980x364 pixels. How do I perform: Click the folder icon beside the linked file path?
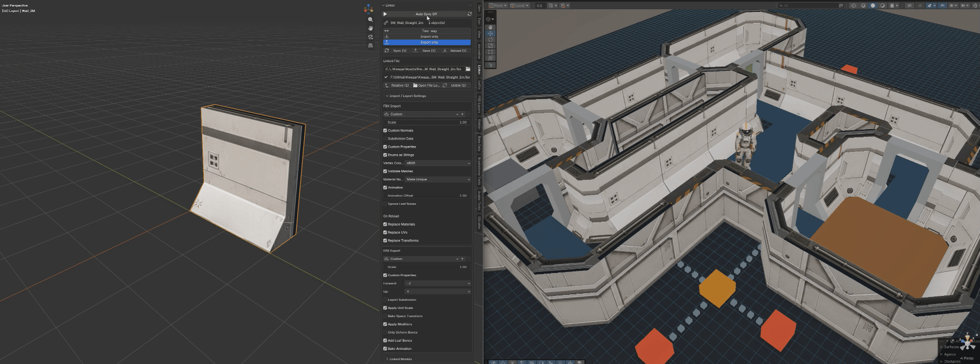[x=468, y=69]
